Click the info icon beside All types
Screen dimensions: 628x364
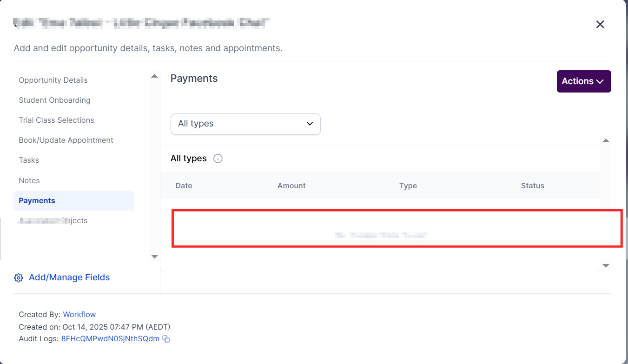(218, 159)
